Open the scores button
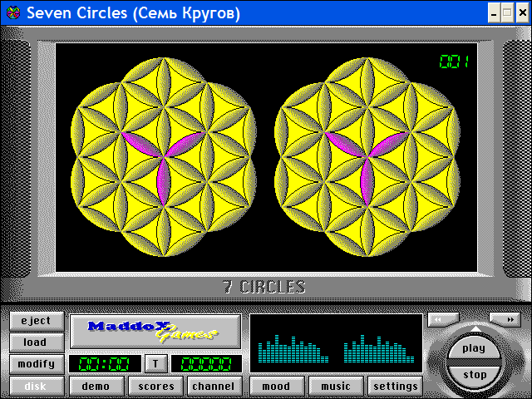The height and width of the screenshot is (399, 532). pos(155,386)
